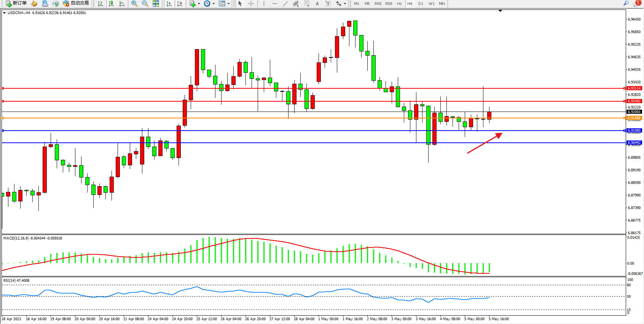
Task: Select the Fibonacci retracement tool
Action: (x=306, y=3)
